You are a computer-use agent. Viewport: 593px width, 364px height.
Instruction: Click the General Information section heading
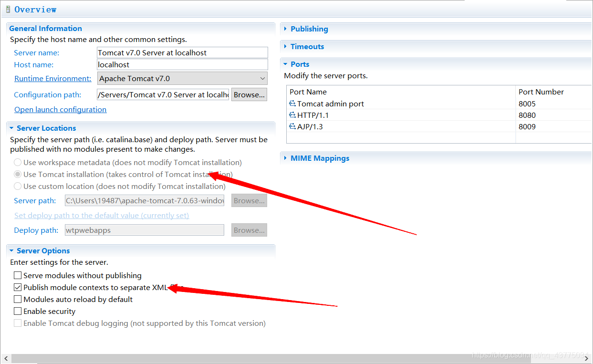(x=45, y=28)
